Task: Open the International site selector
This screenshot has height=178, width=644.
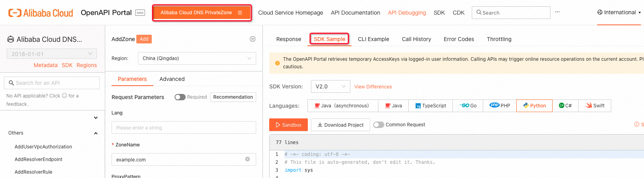Action: point(619,12)
